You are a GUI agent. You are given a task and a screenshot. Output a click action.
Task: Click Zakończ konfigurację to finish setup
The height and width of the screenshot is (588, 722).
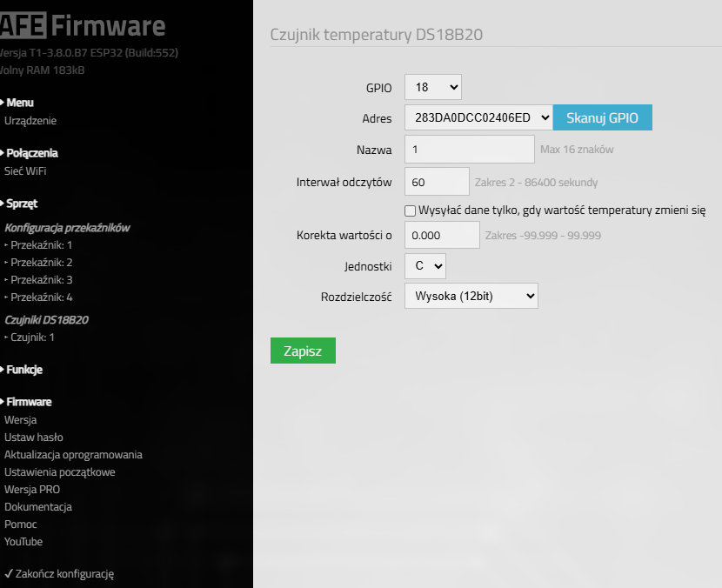[64, 574]
